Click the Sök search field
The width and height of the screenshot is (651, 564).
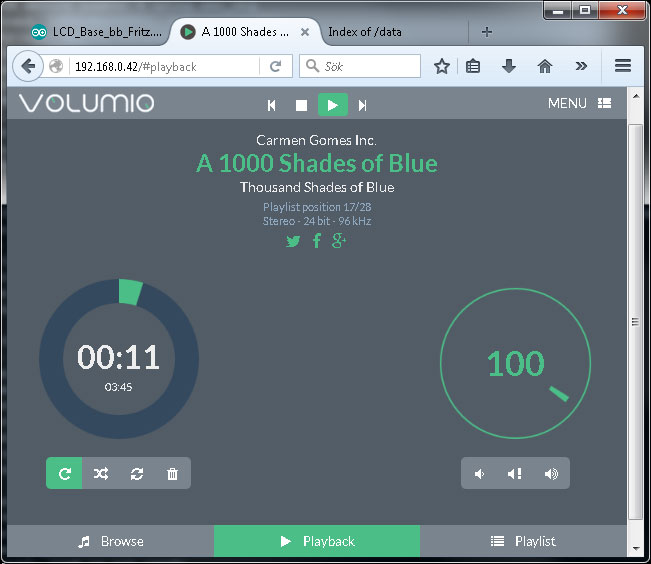pyautogui.click(x=360, y=66)
